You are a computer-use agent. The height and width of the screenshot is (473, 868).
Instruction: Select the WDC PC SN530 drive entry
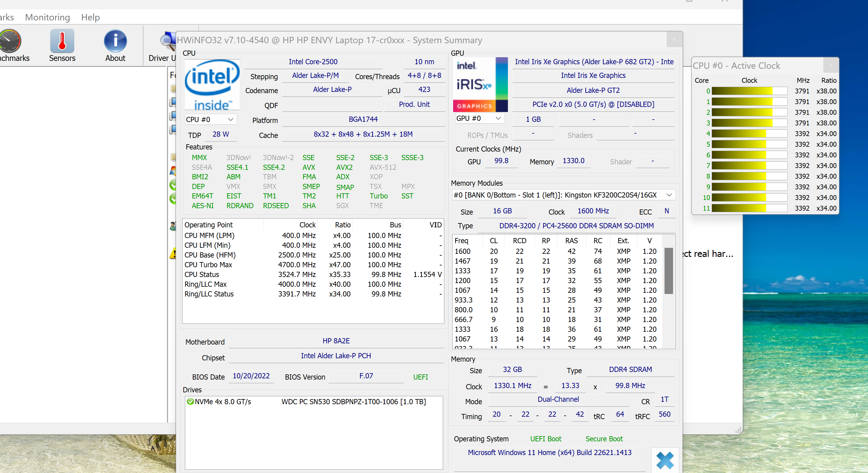tap(353, 401)
